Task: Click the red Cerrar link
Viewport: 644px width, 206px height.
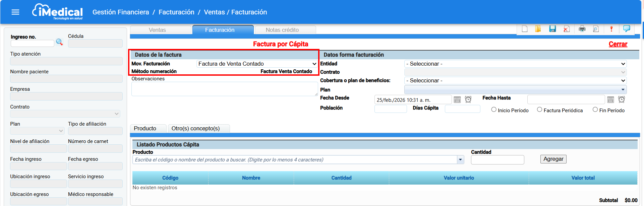Action: [618, 44]
